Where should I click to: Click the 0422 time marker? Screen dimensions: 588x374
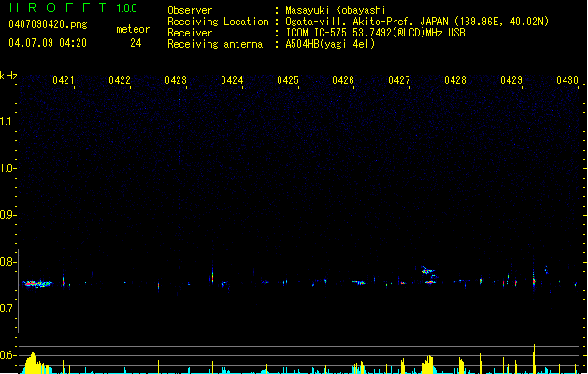pos(120,80)
